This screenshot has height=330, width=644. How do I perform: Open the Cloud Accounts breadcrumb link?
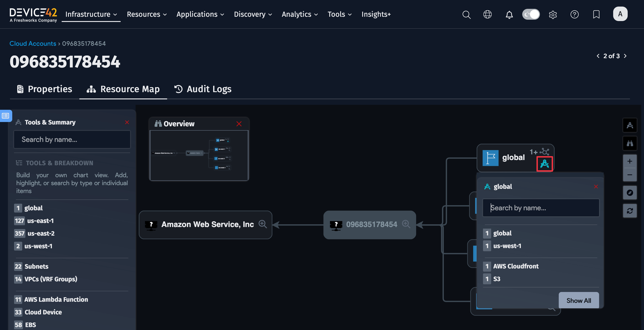(33, 43)
